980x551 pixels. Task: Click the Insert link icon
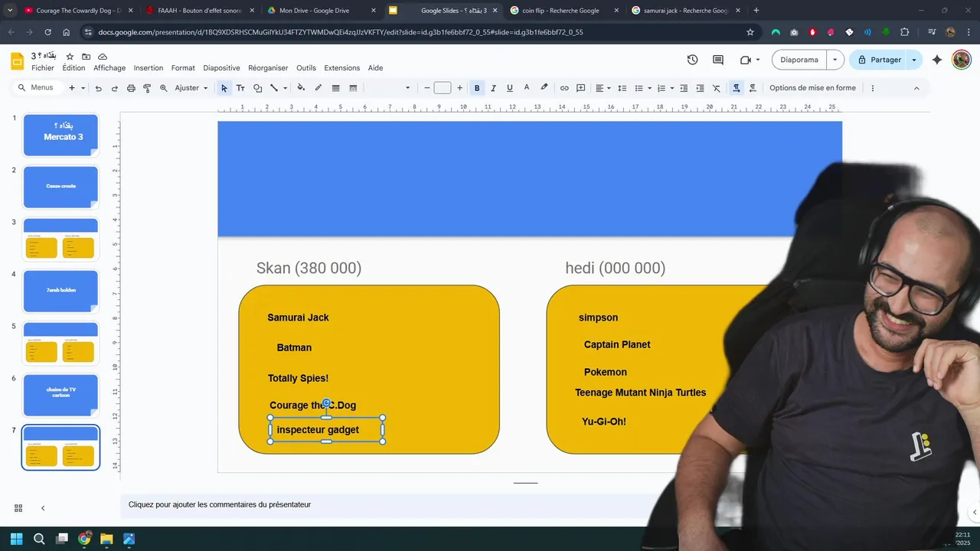pyautogui.click(x=564, y=88)
